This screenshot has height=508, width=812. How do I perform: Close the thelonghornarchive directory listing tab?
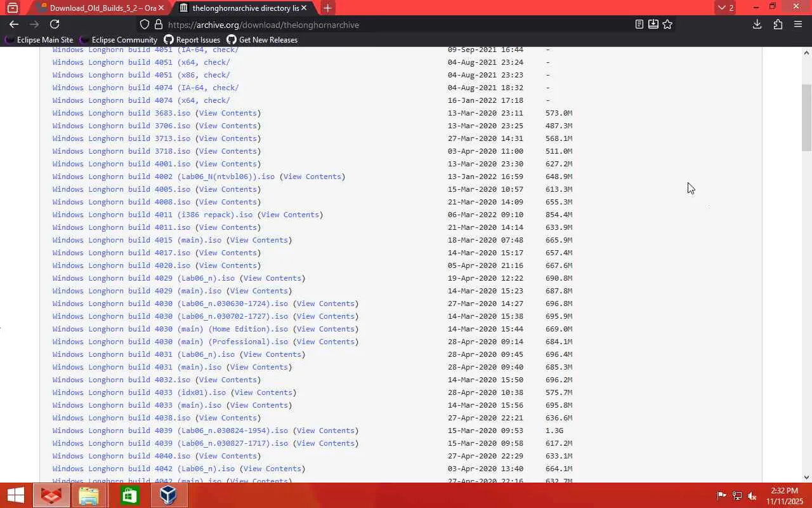(x=304, y=8)
